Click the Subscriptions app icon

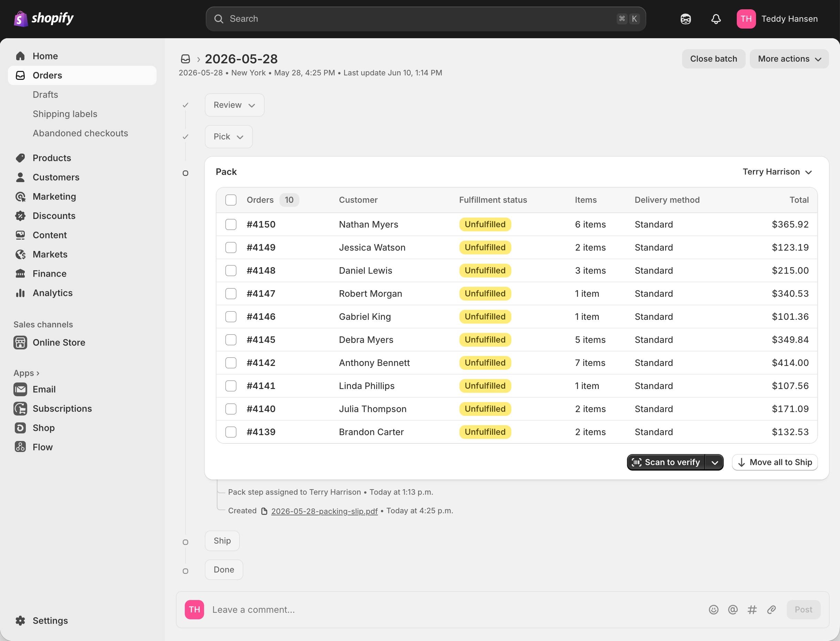tap(20, 409)
